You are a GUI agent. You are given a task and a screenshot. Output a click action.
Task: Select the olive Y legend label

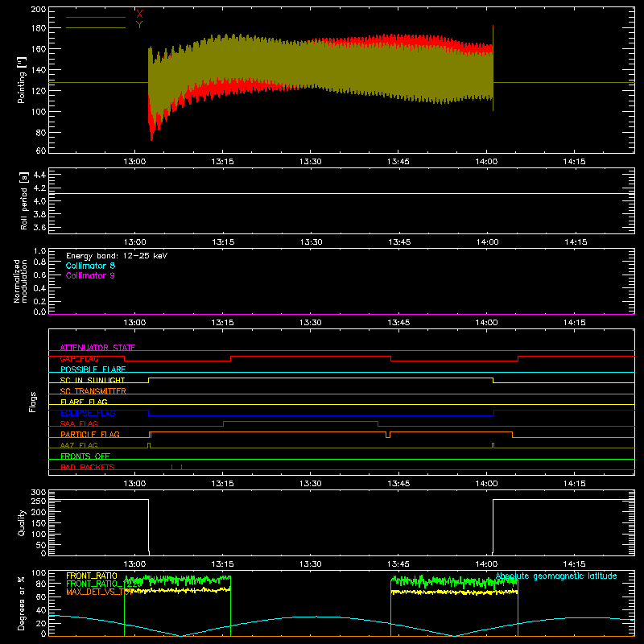(x=139, y=24)
